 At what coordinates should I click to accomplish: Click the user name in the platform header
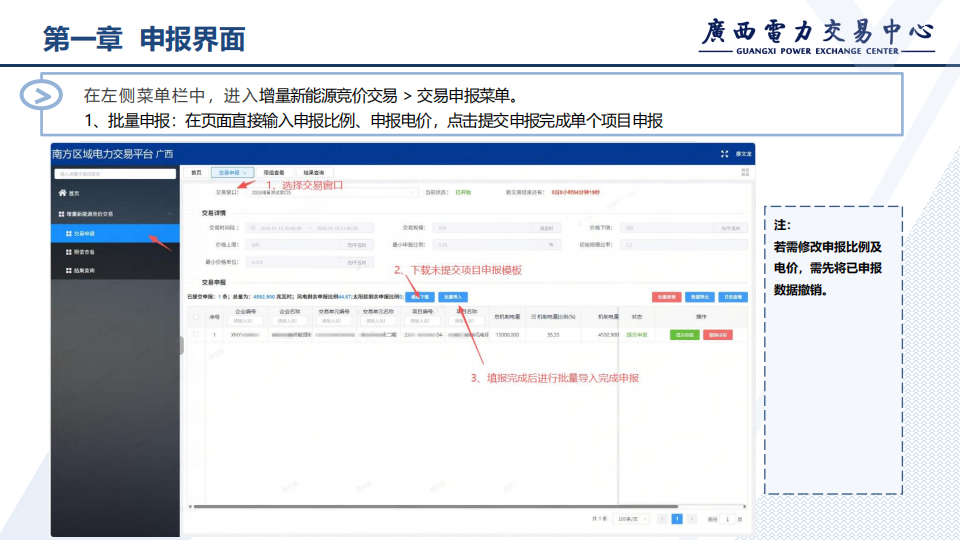(743, 154)
